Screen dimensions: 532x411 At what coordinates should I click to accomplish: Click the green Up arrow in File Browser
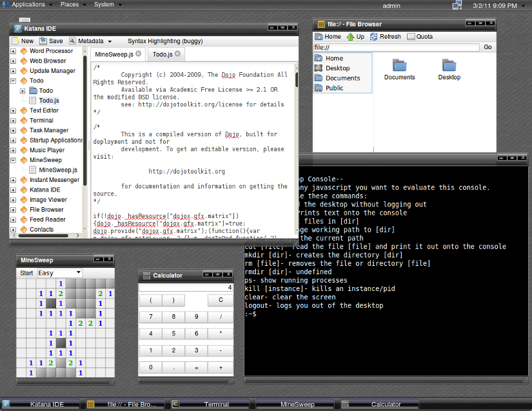pos(351,37)
